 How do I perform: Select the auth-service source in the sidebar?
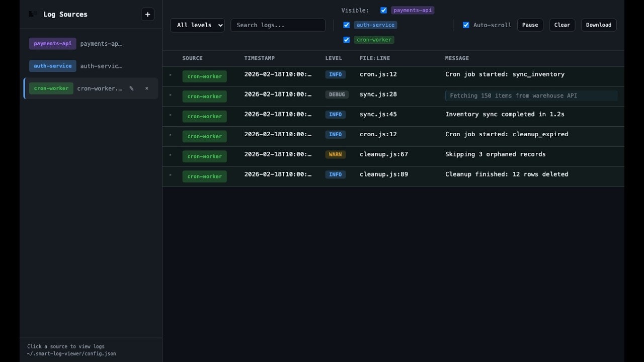click(x=52, y=66)
